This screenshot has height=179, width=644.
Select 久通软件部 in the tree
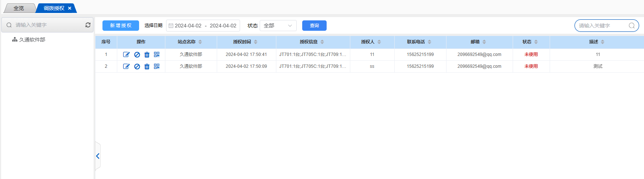[x=32, y=40]
